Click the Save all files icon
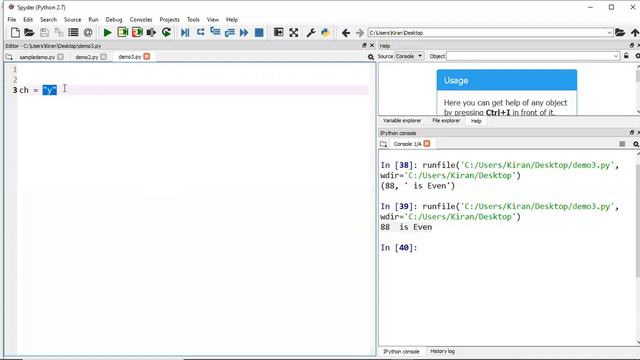 click(x=58, y=33)
